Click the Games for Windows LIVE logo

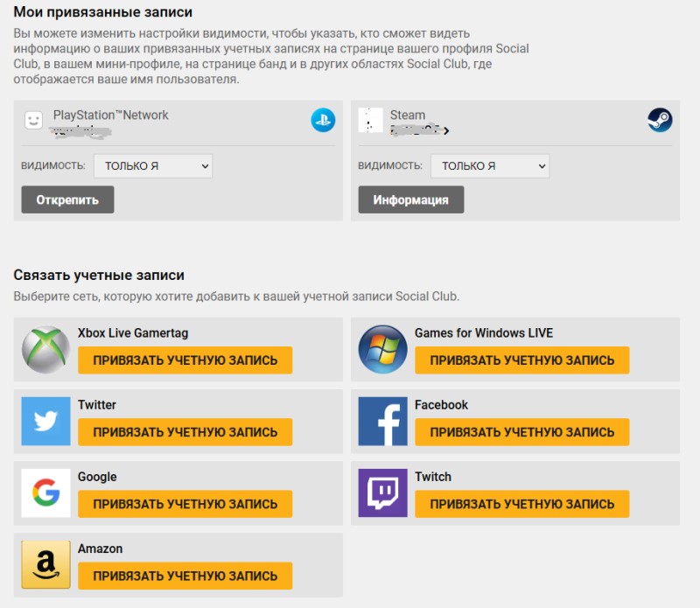pos(382,350)
